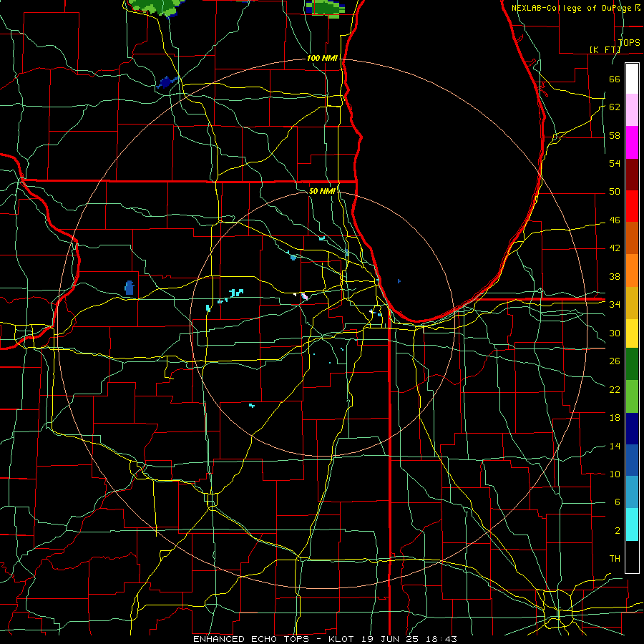Pick the dark orange legend swatch
Image resolution: width=644 pixels, height=644 pixels.
[x=632, y=238]
